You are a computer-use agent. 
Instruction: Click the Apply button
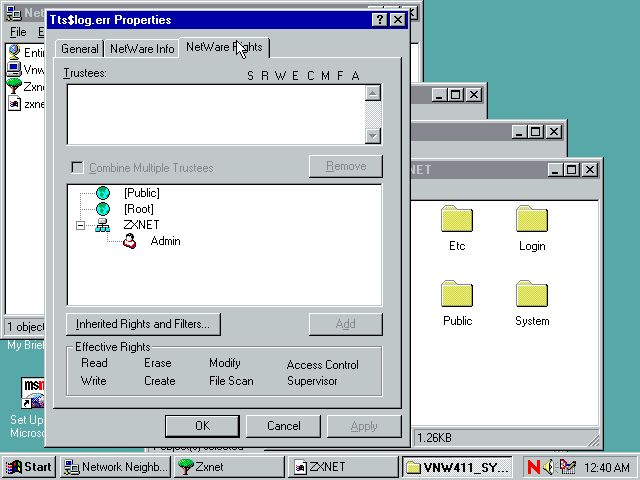click(x=364, y=426)
